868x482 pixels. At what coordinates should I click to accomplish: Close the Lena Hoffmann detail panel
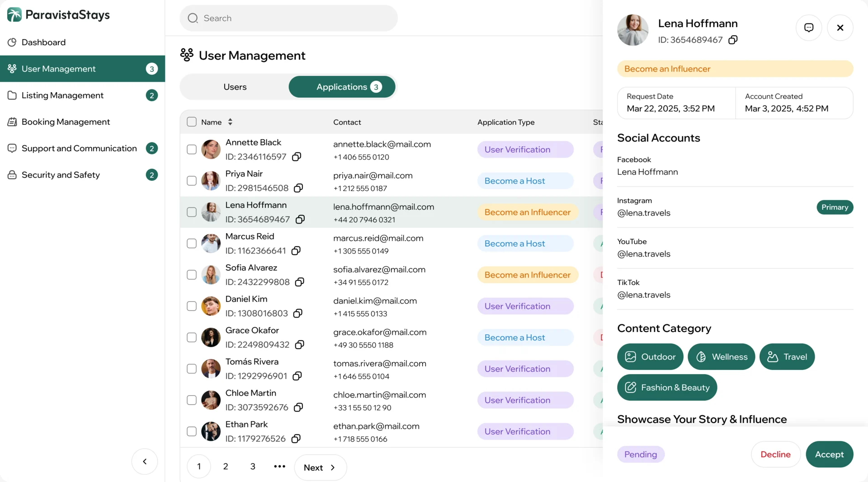[x=840, y=28]
